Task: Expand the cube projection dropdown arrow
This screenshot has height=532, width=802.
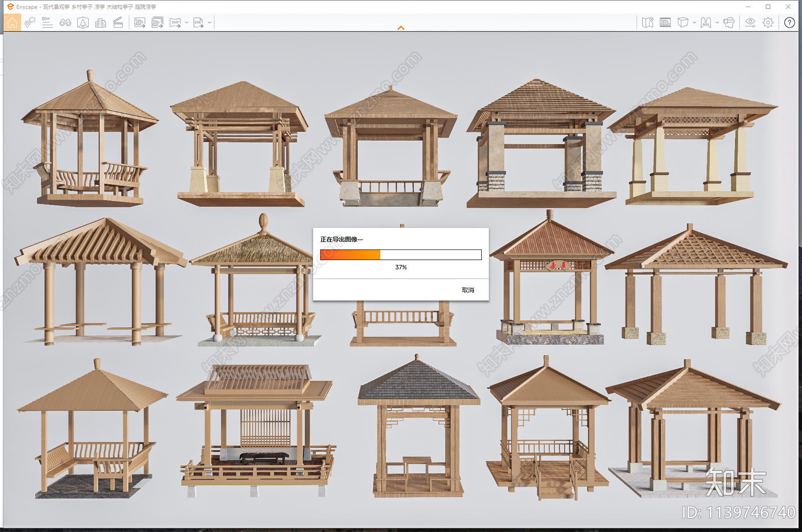Action: [694, 23]
